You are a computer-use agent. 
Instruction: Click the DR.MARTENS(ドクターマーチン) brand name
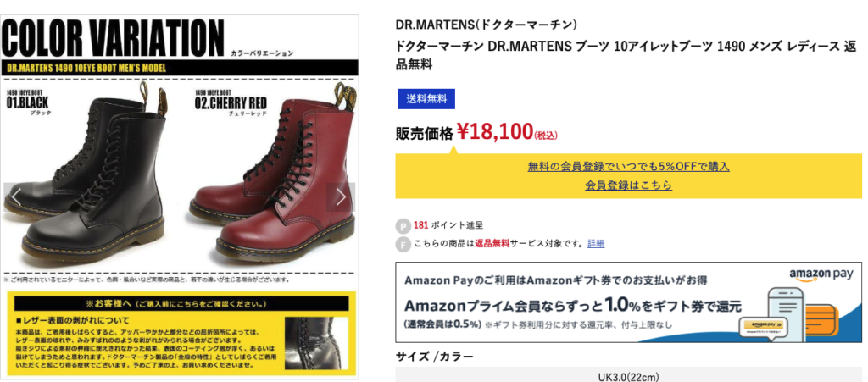(x=487, y=25)
